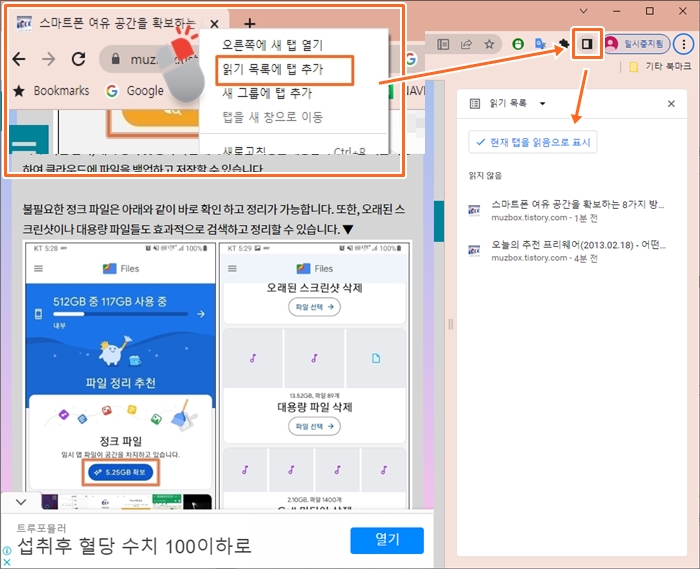The height and width of the screenshot is (569, 700).
Task: Click the 5.25GB 확보 button
Action: tap(121, 472)
